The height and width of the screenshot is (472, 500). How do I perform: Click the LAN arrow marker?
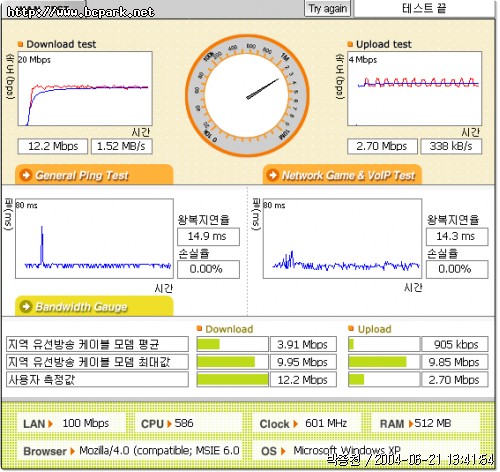pyautogui.click(x=51, y=424)
